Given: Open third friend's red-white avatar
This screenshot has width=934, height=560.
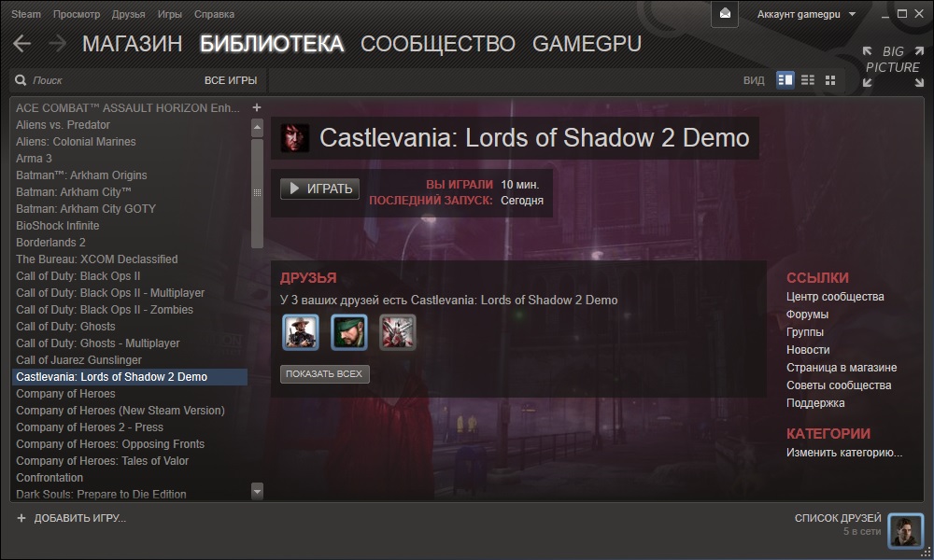Looking at the screenshot, I should click(397, 332).
